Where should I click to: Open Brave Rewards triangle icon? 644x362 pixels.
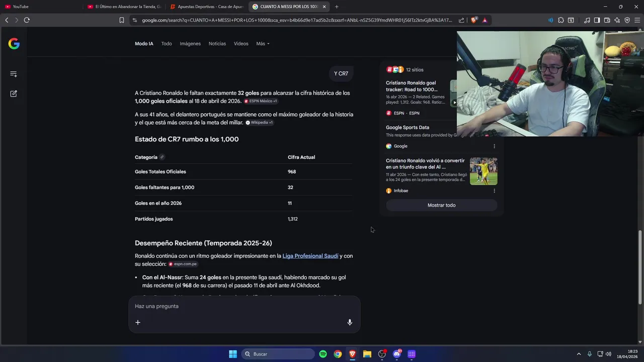(485, 20)
